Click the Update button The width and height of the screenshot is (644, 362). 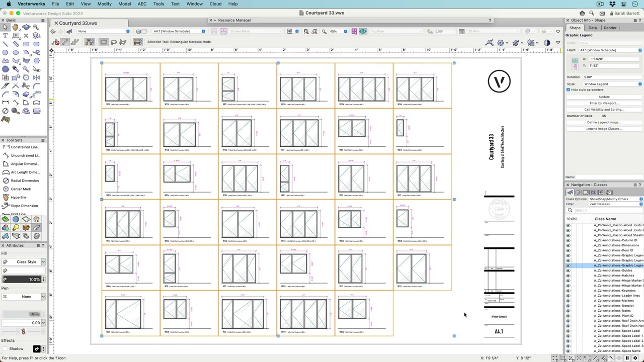[604, 97]
